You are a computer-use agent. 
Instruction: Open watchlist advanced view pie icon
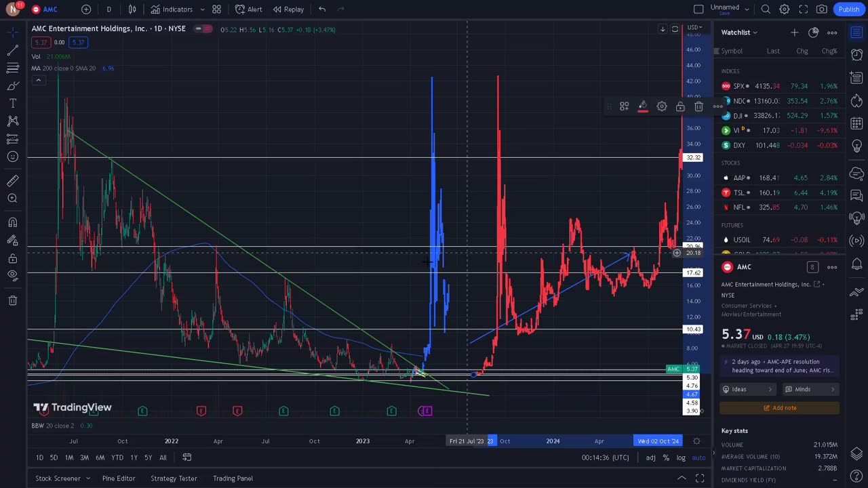pos(813,33)
